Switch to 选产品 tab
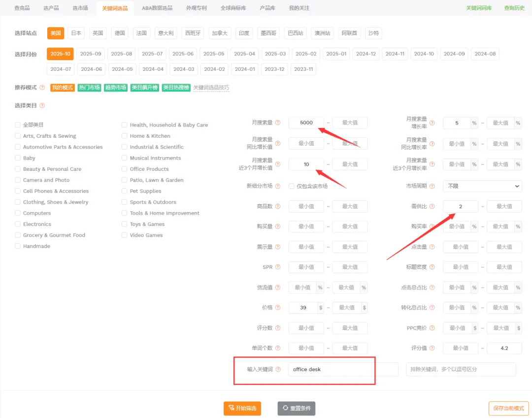The width and height of the screenshot is (532, 418). pyautogui.click(x=51, y=8)
